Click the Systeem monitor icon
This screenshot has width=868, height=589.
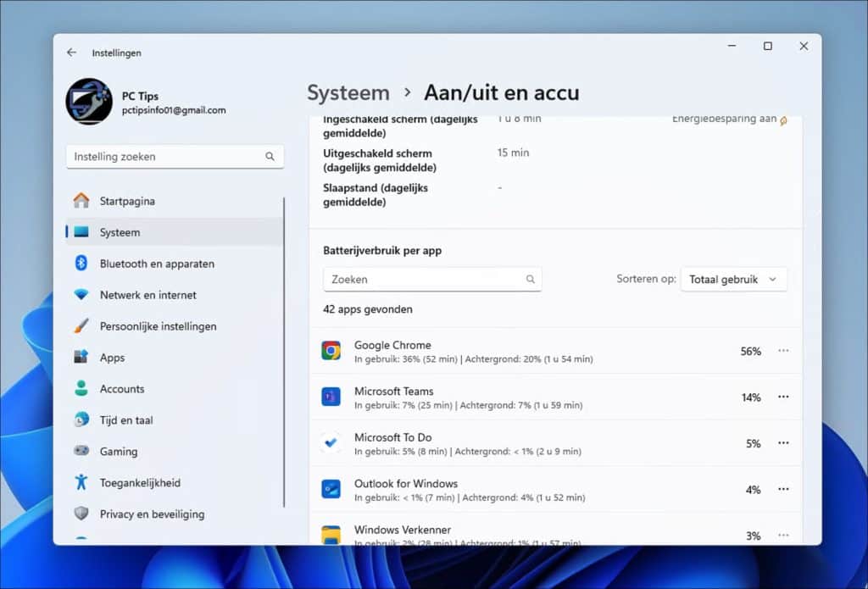click(x=81, y=232)
